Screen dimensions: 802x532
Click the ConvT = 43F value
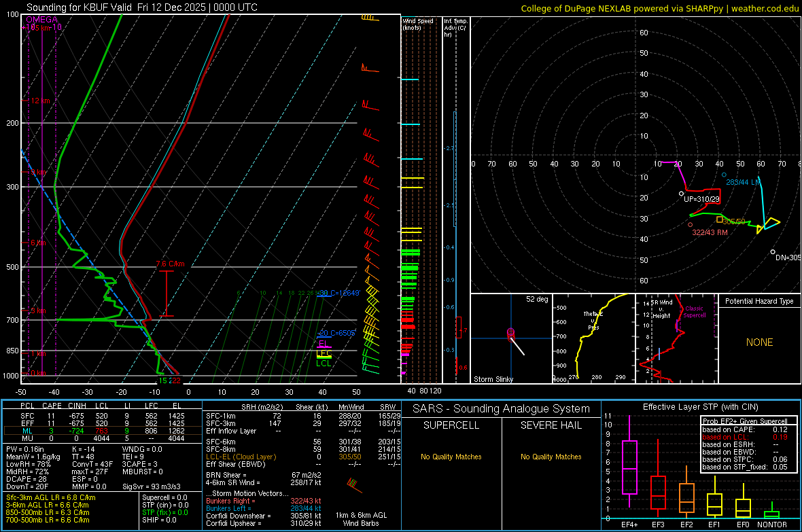click(x=92, y=464)
